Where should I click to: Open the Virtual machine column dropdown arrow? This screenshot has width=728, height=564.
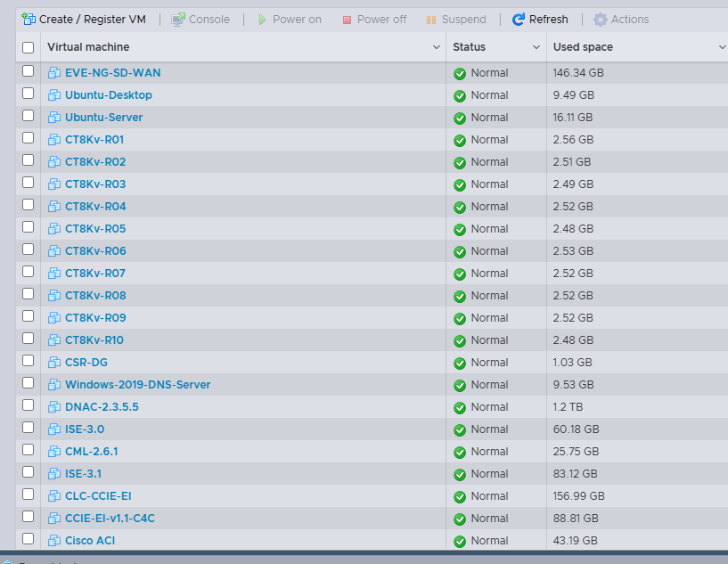pos(437,47)
